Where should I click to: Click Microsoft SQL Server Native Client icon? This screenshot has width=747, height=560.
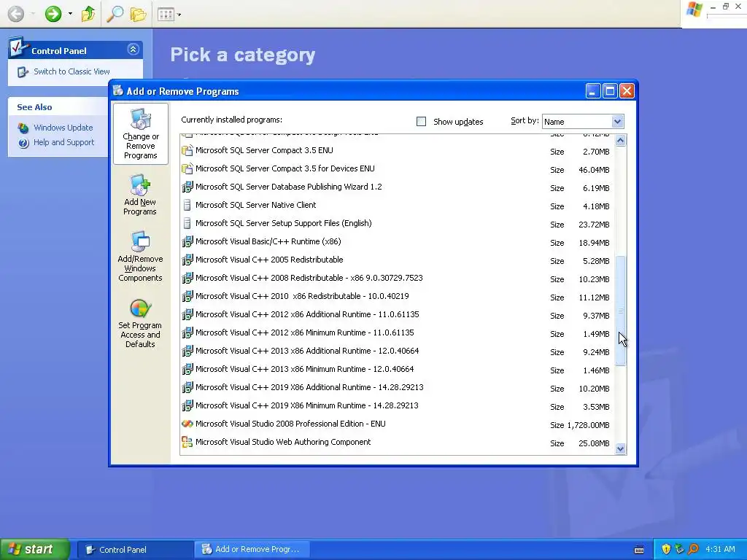click(187, 205)
